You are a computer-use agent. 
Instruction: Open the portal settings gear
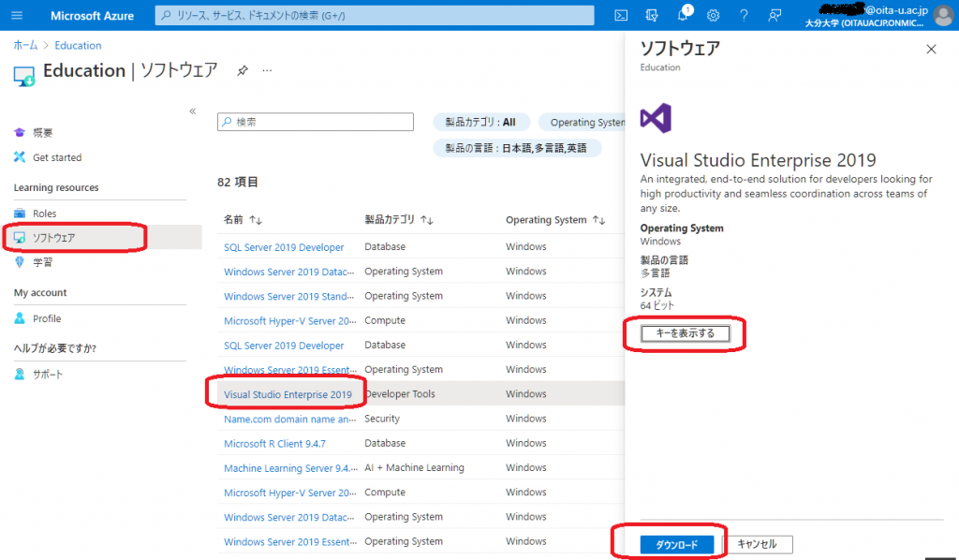coord(713,15)
